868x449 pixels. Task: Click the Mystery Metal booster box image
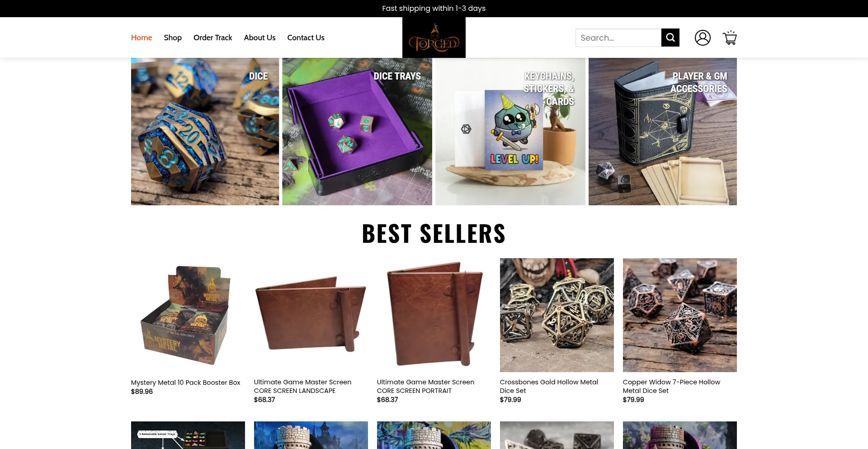(x=188, y=315)
